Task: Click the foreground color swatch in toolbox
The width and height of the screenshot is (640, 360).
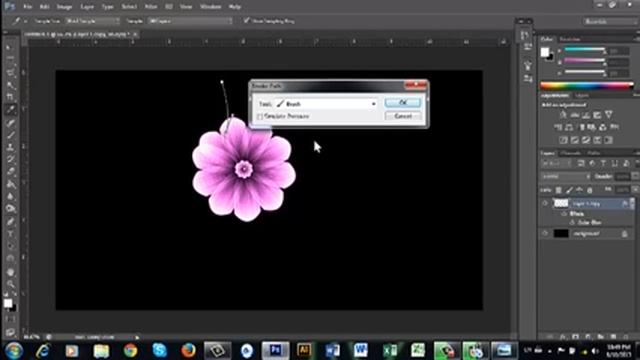Action: click(8, 303)
